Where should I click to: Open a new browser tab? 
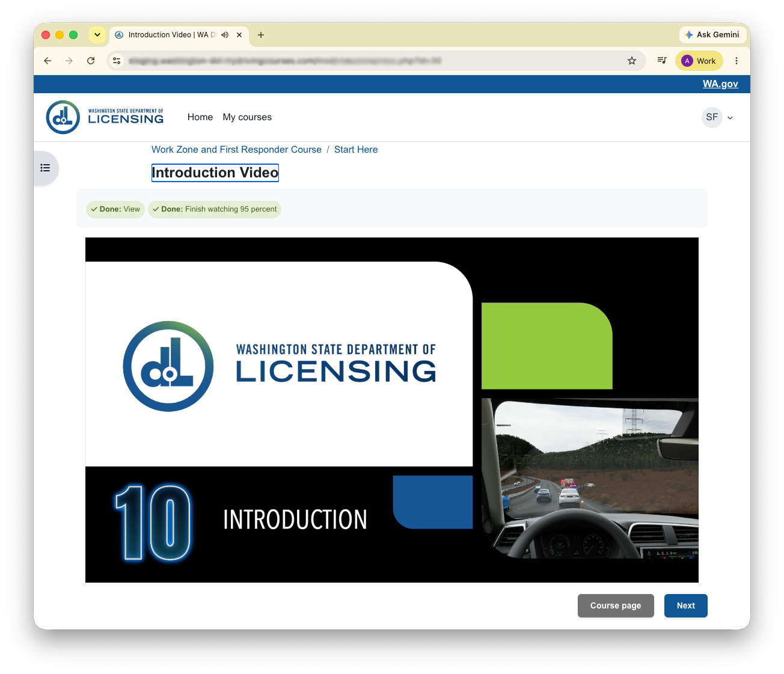[261, 35]
